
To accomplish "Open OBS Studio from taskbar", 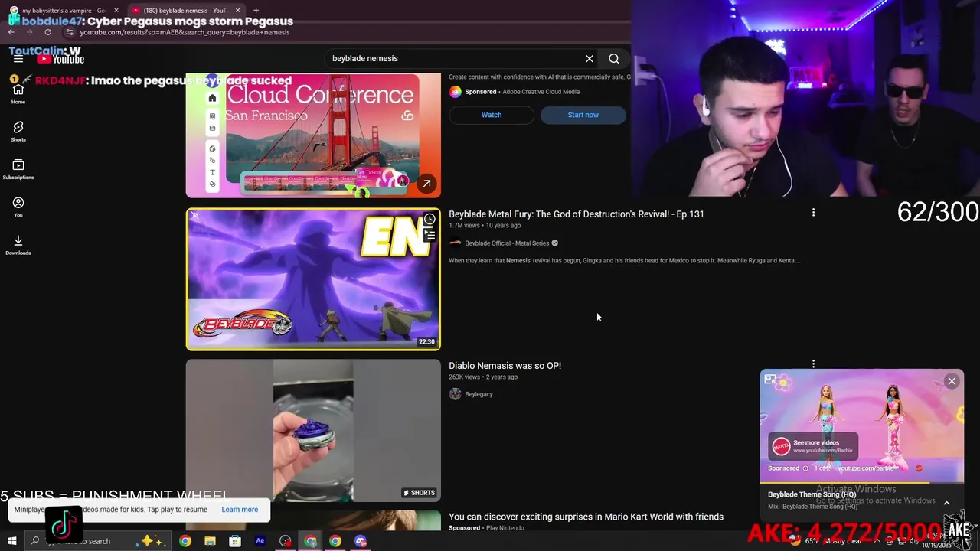I will tap(286, 541).
